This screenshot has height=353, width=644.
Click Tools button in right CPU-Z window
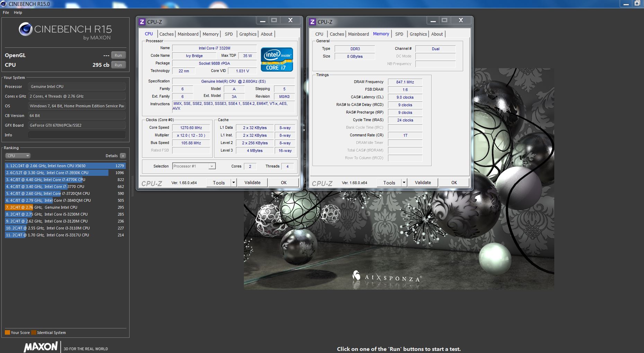pos(389,183)
